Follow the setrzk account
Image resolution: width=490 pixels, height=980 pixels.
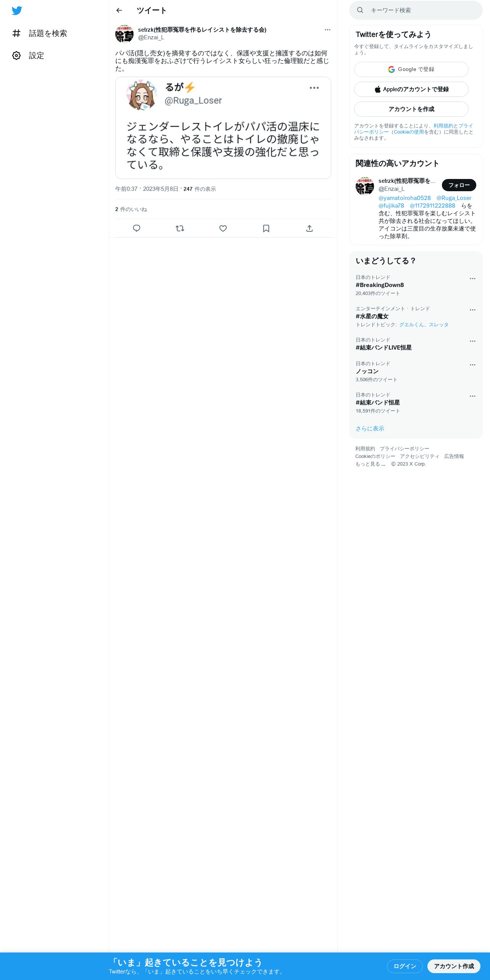[459, 185]
